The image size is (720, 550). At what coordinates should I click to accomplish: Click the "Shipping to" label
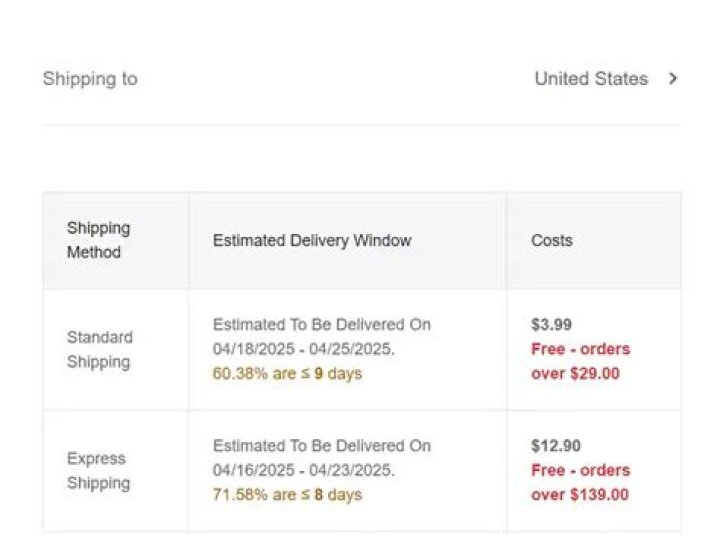pos(90,79)
